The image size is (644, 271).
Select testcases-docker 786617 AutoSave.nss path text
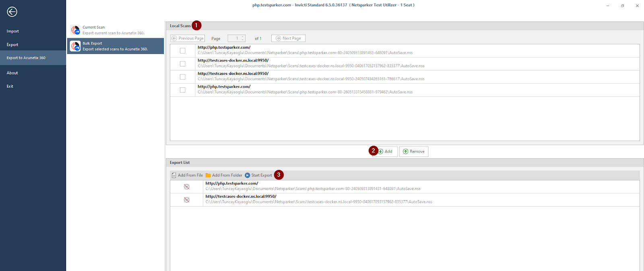pos(311,79)
